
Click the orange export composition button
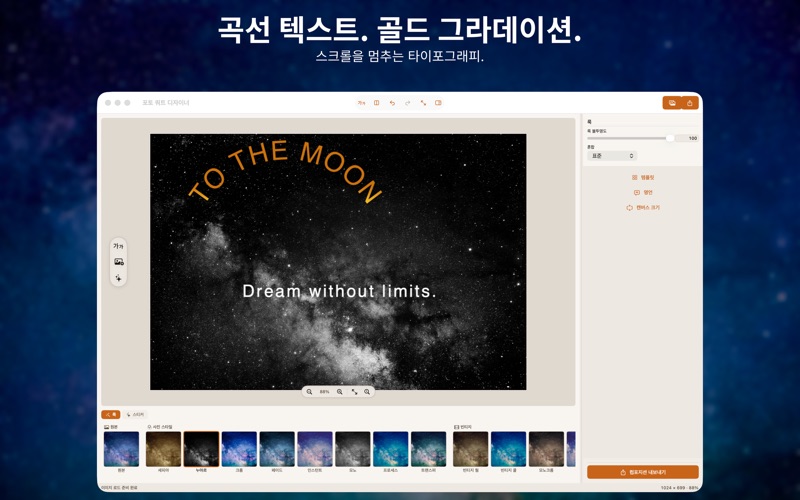(x=643, y=472)
